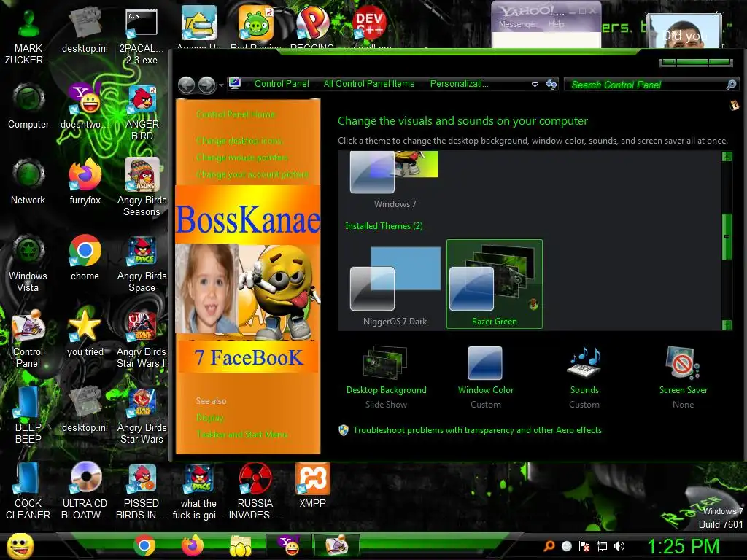Select 'Control Panel' breadcrumb

tap(282, 84)
